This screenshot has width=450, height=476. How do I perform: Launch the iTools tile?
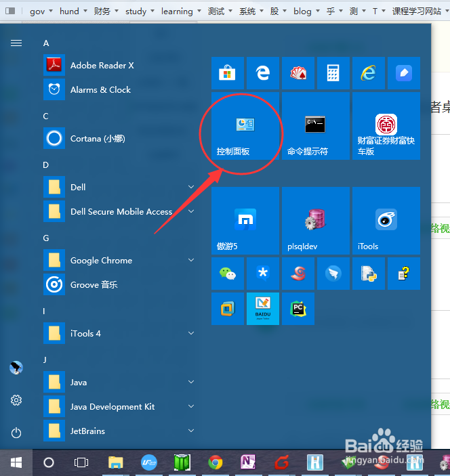pyautogui.click(x=386, y=221)
